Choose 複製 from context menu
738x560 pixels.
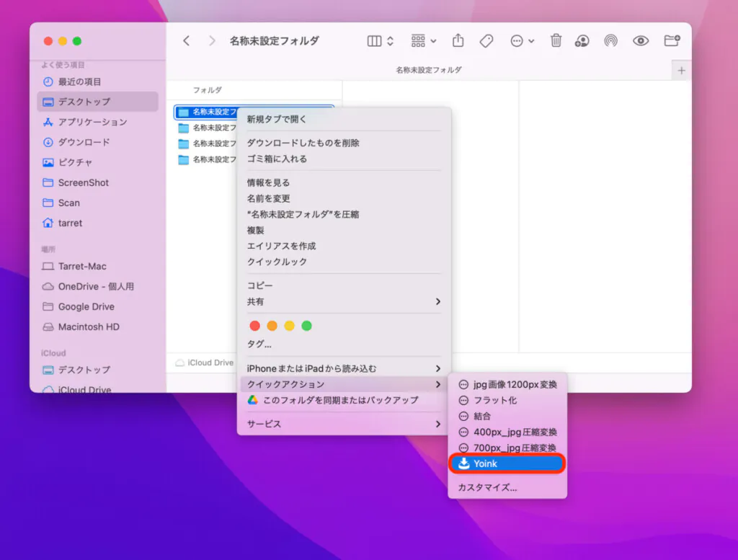pyautogui.click(x=344, y=230)
